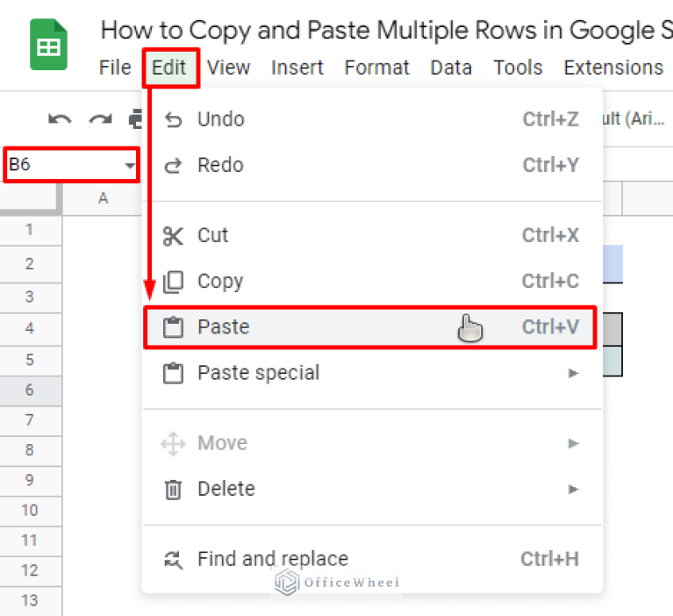Click the Ctrl+H shortcut text
673x616 pixels.
[550, 559]
